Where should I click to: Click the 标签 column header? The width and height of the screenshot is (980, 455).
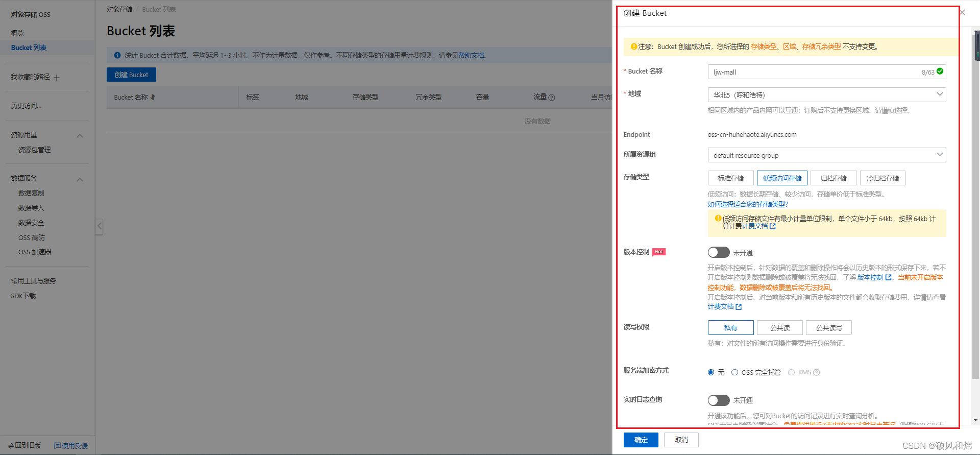253,97
